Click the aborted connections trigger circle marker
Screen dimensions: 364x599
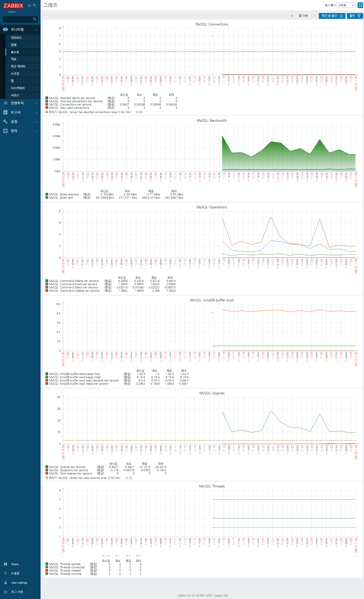(47, 112)
